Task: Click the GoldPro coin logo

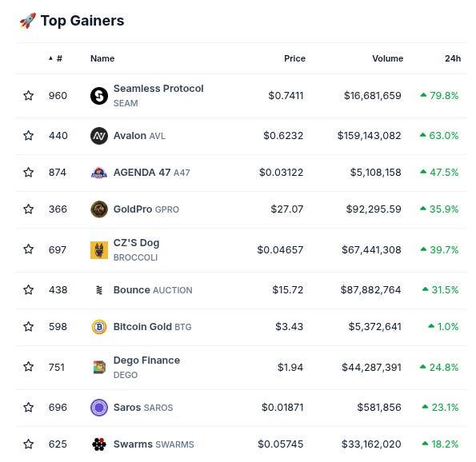Action: click(x=99, y=209)
